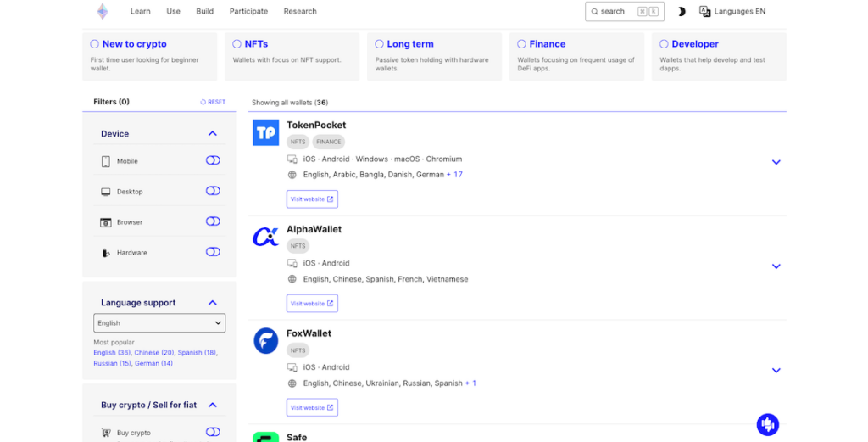Filter by Spanish (18) language link

197,353
